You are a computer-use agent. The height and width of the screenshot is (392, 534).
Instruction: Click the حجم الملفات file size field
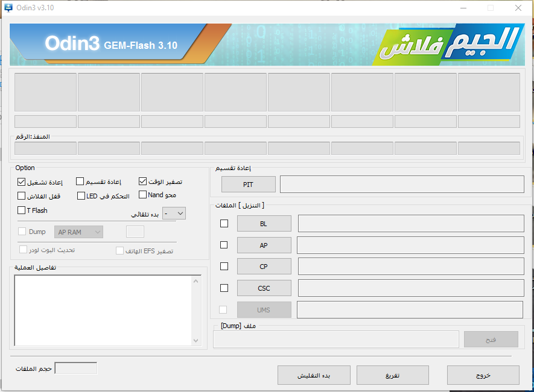76,368
